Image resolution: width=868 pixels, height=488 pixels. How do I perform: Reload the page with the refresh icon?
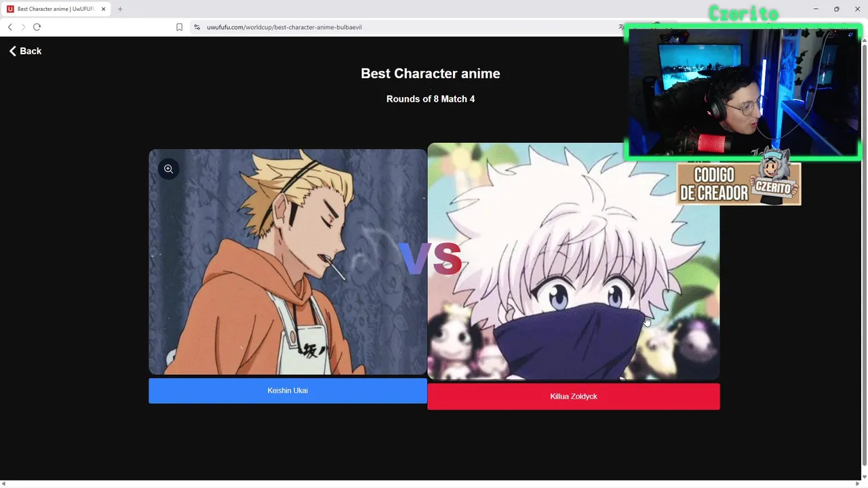click(37, 27)
